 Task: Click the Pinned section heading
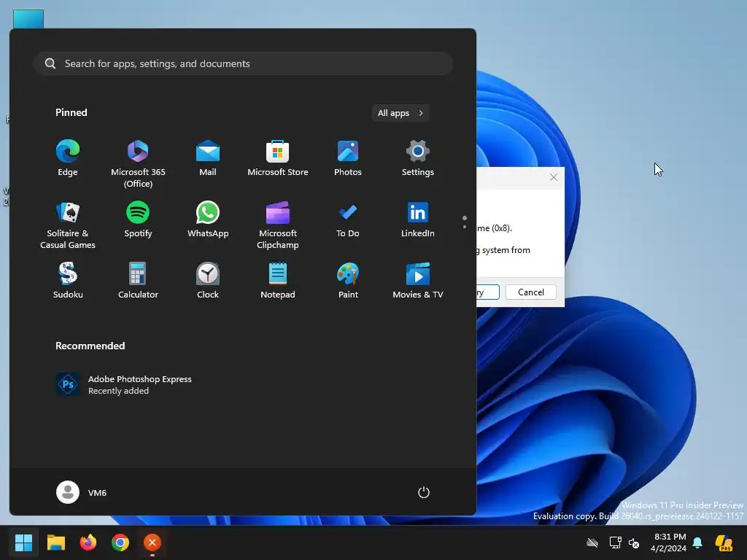[71, 112]
